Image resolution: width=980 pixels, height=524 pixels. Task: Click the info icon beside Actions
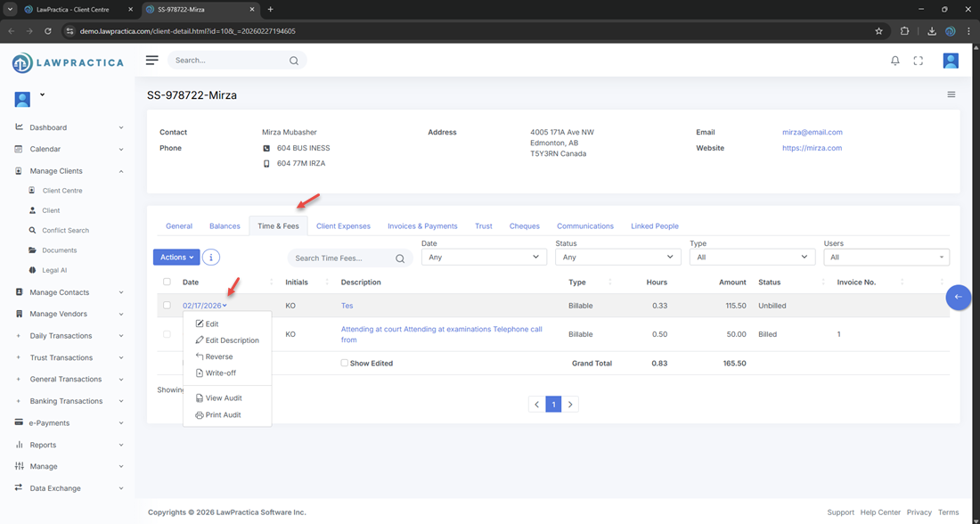pos(211,258)
